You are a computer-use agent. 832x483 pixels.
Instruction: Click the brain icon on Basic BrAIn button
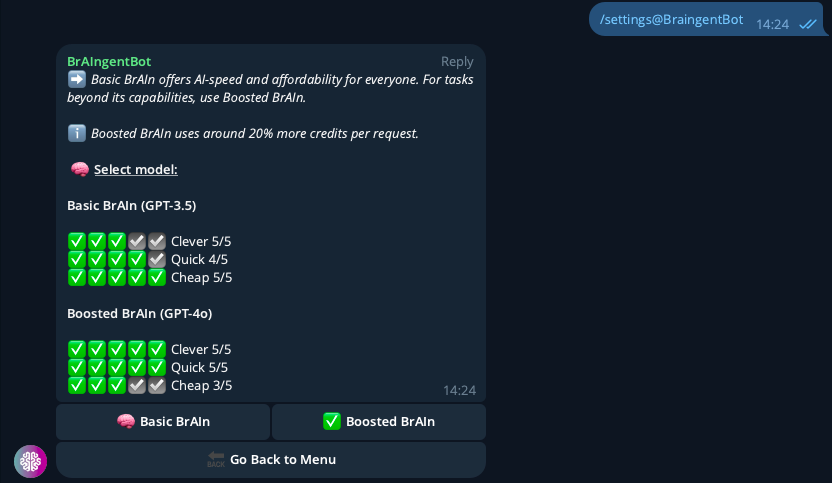(x=126, y=421)
